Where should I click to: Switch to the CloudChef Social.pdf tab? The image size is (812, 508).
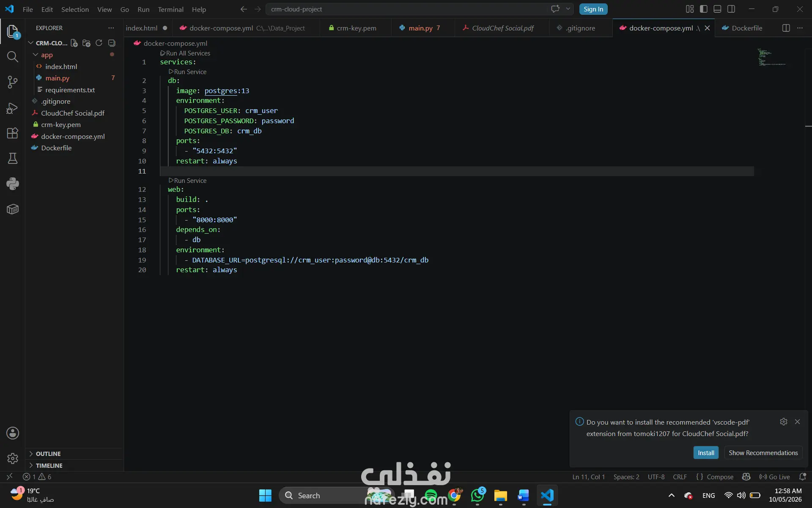tap(502, 28)
